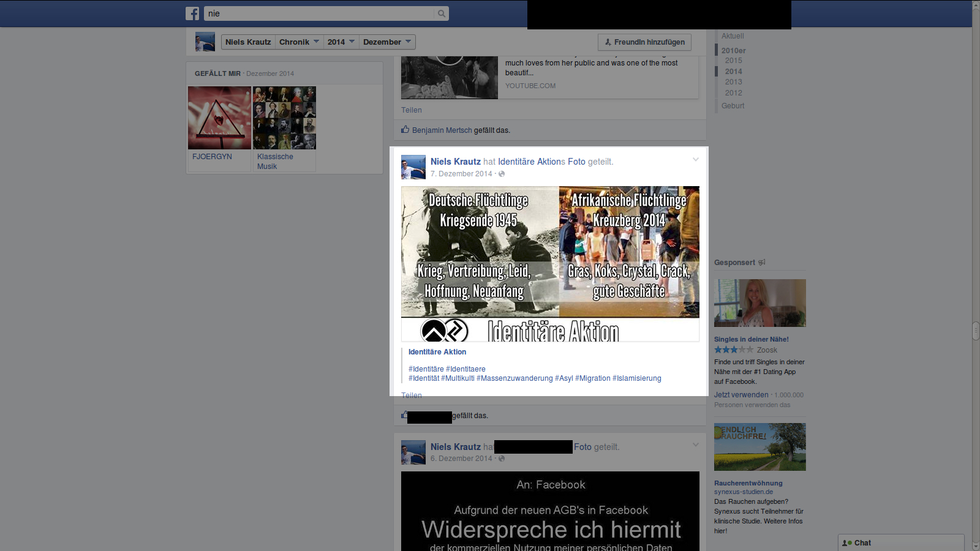Screen dimensions: 980x551
Task: Select 2013 in timeline navigation
Action: tap(733, 82)
